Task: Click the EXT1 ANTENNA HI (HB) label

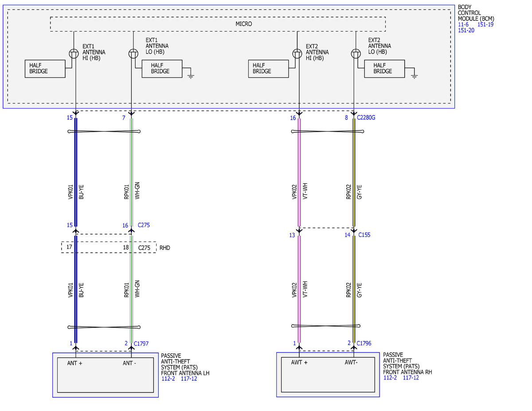Action: 94,52
